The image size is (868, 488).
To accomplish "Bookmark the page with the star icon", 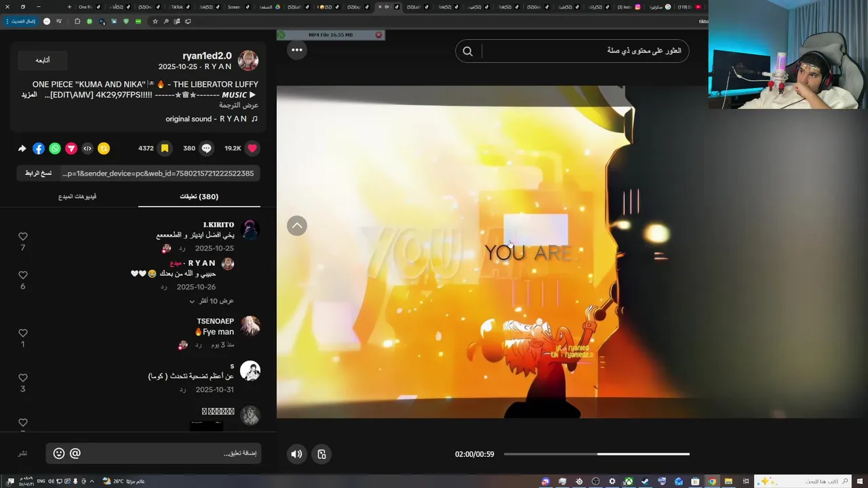I will click(x=155, y=21).
